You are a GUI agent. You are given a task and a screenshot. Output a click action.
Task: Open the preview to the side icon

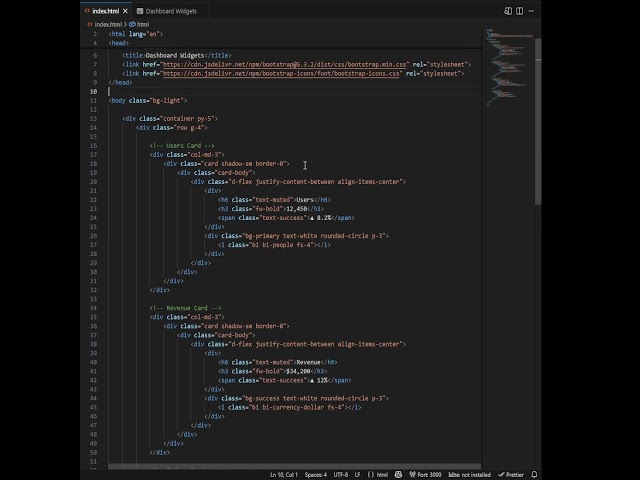point(508,11)
